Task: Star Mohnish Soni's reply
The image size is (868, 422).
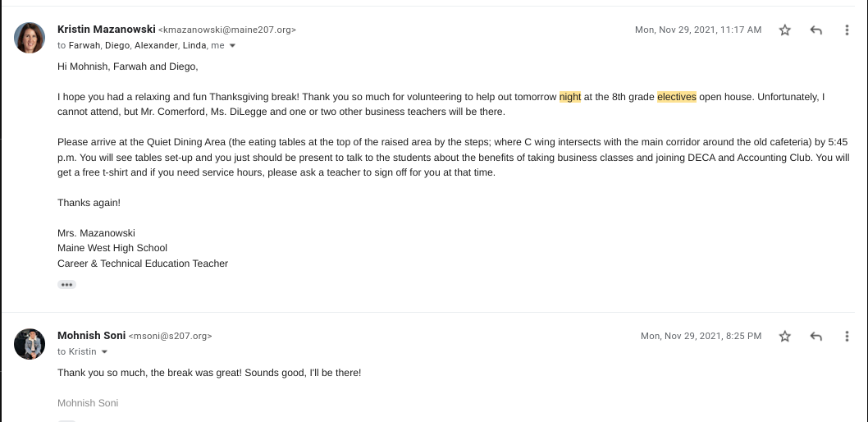Action: click(784, 336)
